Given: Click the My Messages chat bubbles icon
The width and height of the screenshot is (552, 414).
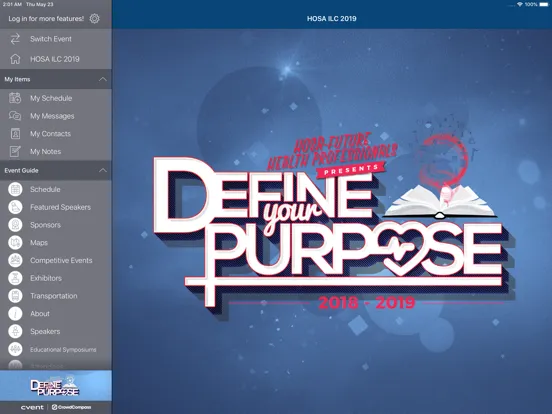Looking at the screenshot, I should point(15,116).
